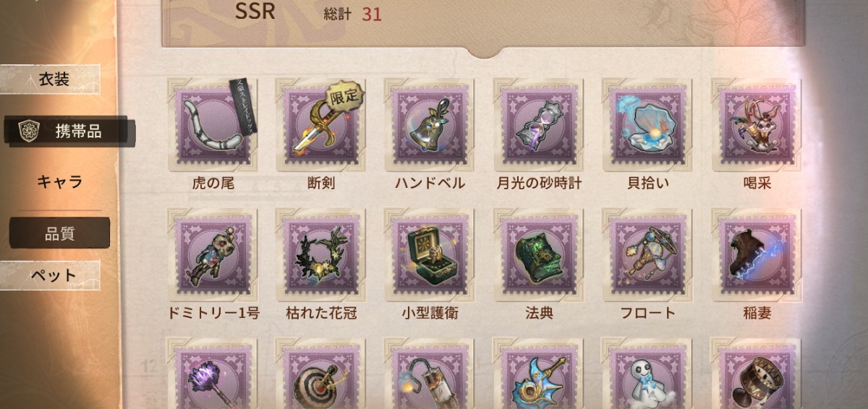Switch to the 衣装 costume tab
The image size is (868, 409).
(50, 79)
